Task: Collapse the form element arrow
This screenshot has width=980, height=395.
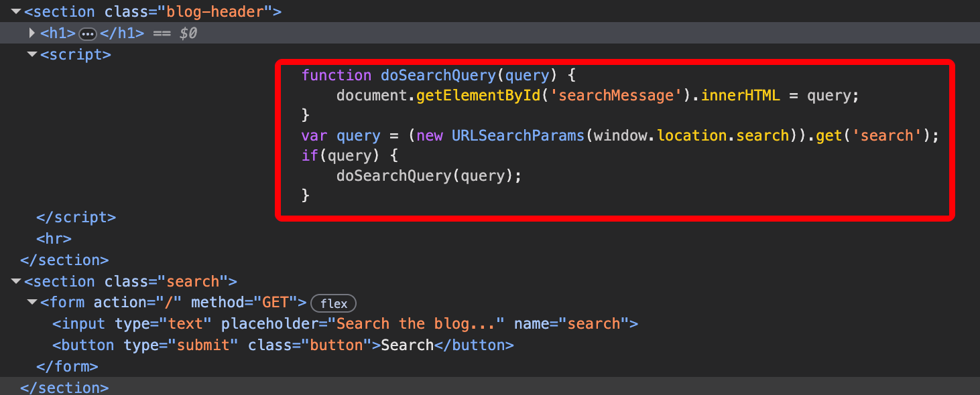Action: pyautogui.click(x=32, y=303)
